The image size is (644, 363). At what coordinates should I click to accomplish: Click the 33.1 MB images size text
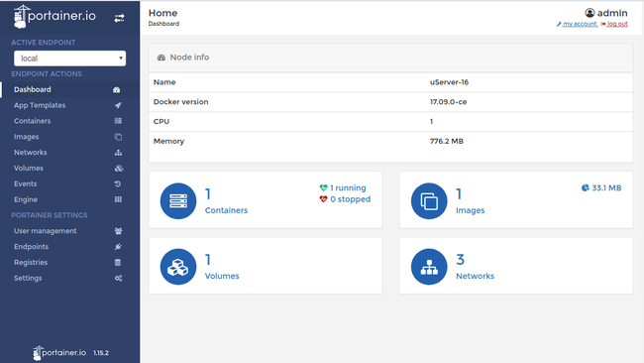click(x=606, y=187)
